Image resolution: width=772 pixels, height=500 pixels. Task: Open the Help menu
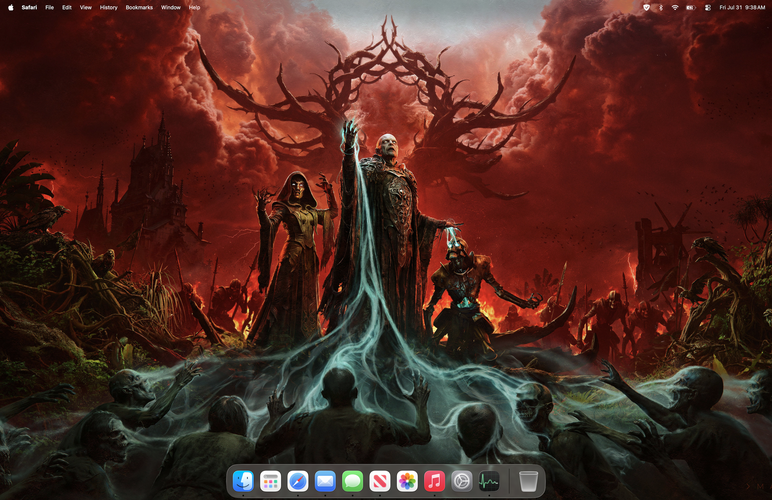coord(194,7)
